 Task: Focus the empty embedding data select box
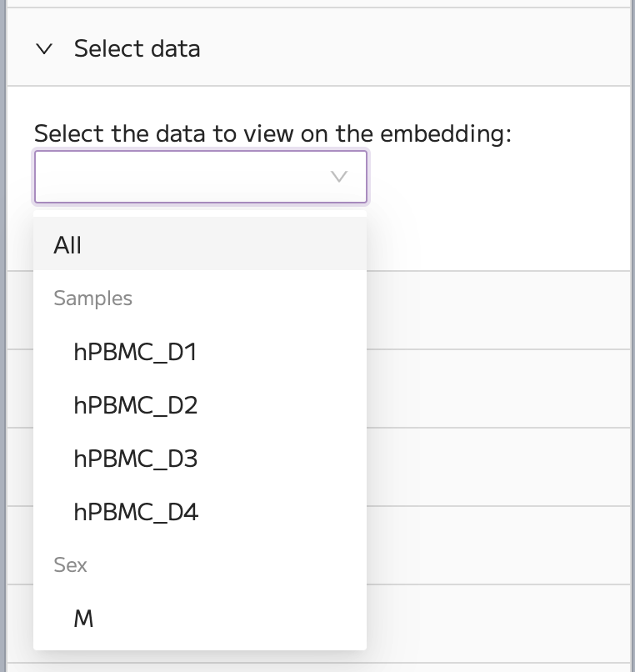click(201, 177)
